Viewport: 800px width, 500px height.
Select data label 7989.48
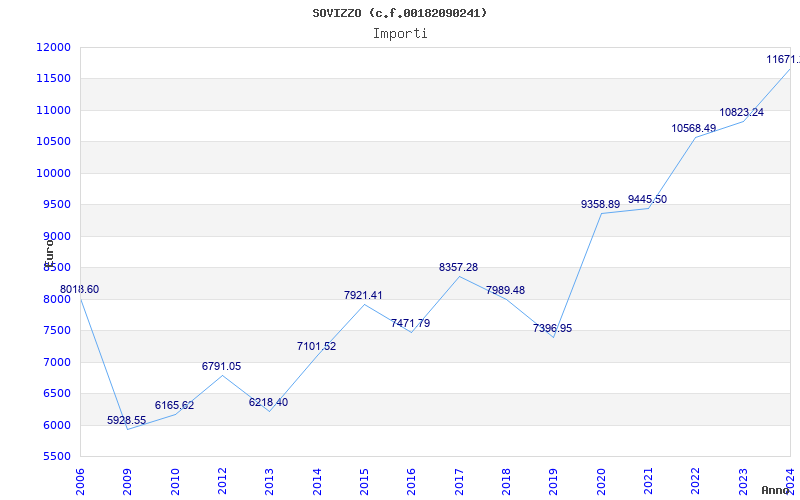pyautogui.click(x=506, y=290)
